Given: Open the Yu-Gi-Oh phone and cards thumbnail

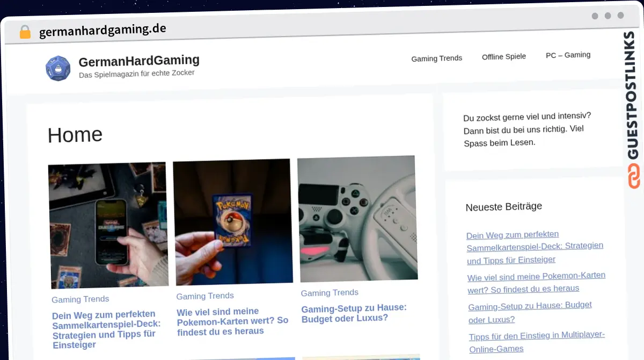Looking at the screenshot, I should coord(108,226).
